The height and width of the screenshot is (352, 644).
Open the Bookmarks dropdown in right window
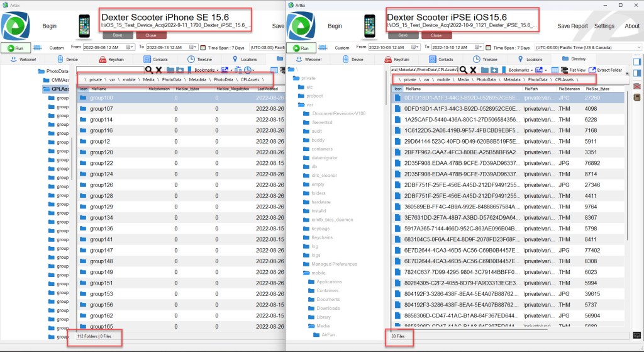pyautogui.click(x=522, y=70)
